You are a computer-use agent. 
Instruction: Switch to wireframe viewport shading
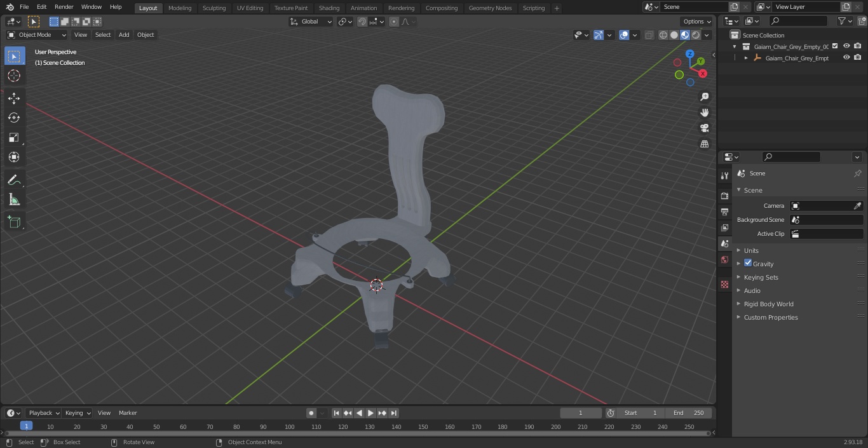pyautogui.click(x=663, y=35)
